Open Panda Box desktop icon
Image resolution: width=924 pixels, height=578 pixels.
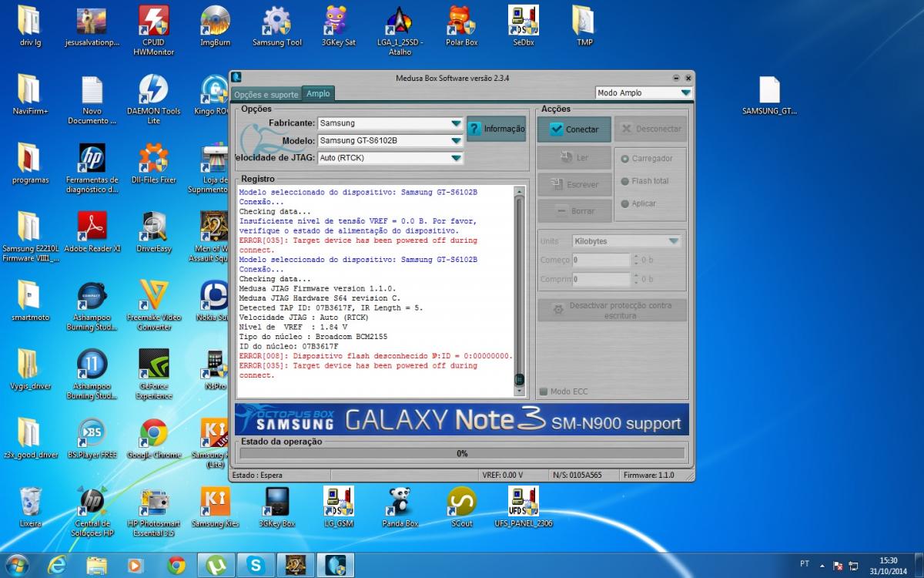(x=400, y=508)
